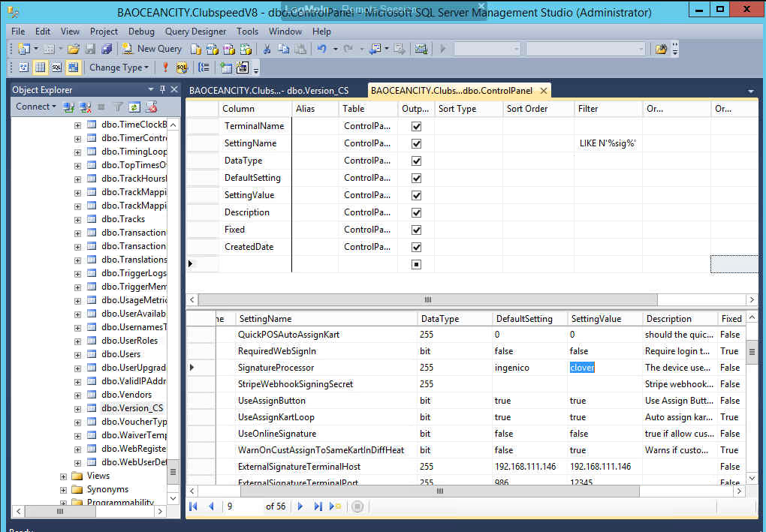Click the Move First record button

193,506
